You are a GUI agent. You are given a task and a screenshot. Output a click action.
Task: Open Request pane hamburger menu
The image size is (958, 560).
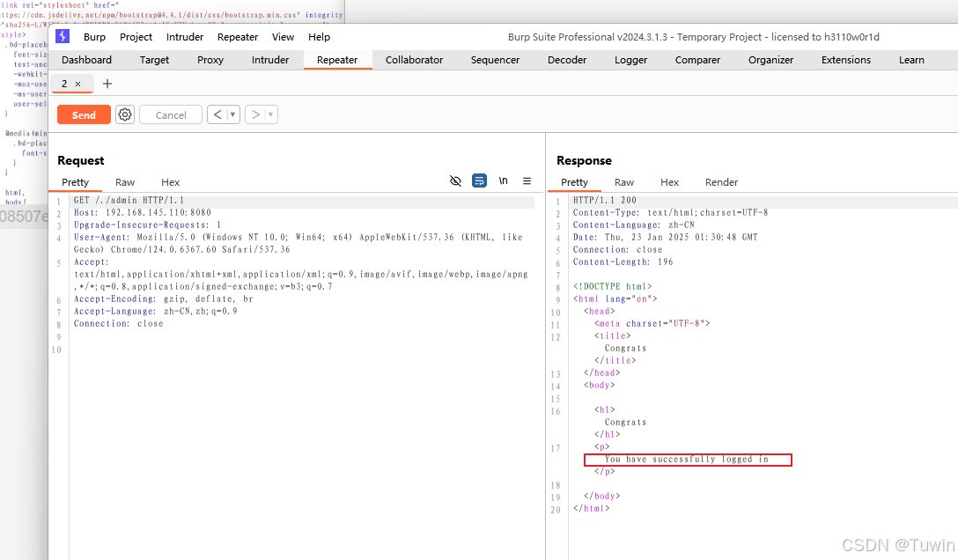(527, 181)
